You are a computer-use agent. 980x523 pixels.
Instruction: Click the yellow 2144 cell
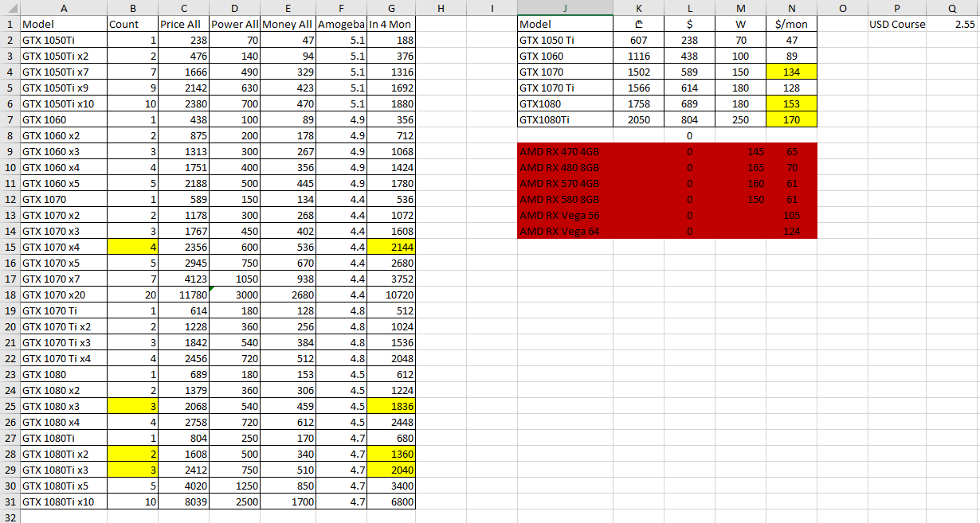[x=391, y=247]
